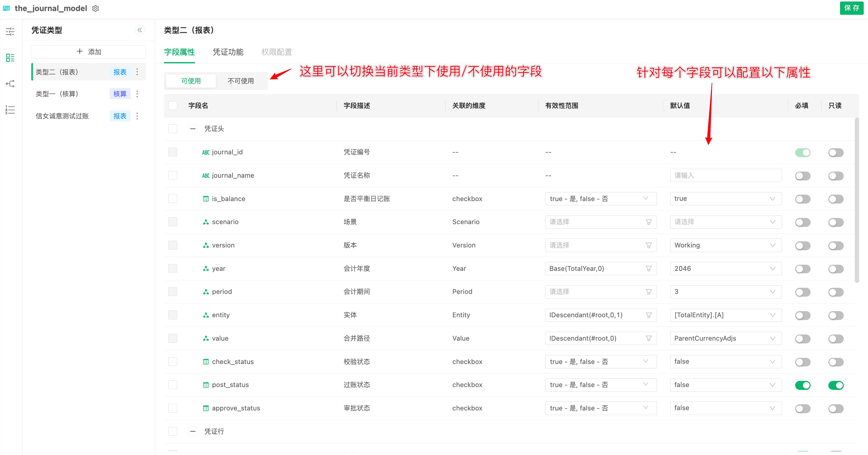Image resolution: width=868 pixels, height=455 pixels.
Task: Open more options for 类型一（核算）
Action: [137, 94]
